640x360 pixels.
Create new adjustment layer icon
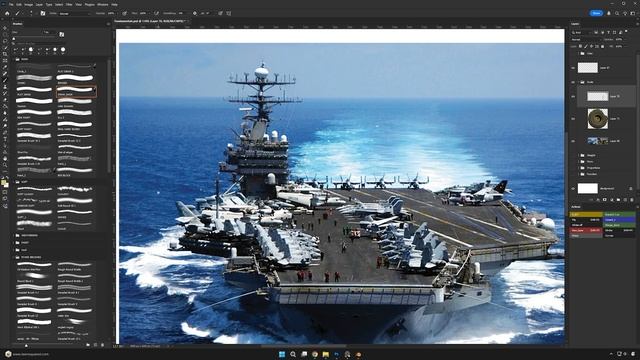(x=612, y=200)
